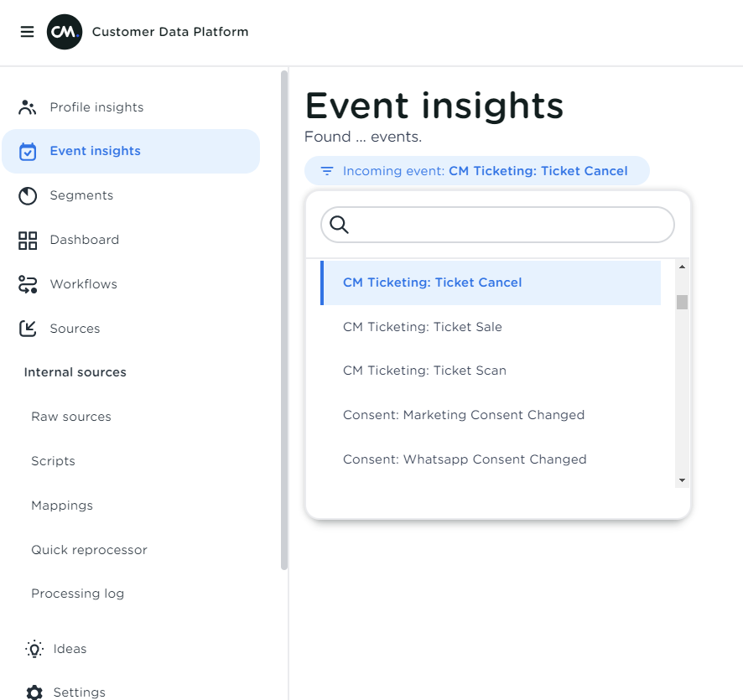Choose Consent: Marketing Consent Changed event
This screenshot has width=743, height=700.
tap(464, 414)
